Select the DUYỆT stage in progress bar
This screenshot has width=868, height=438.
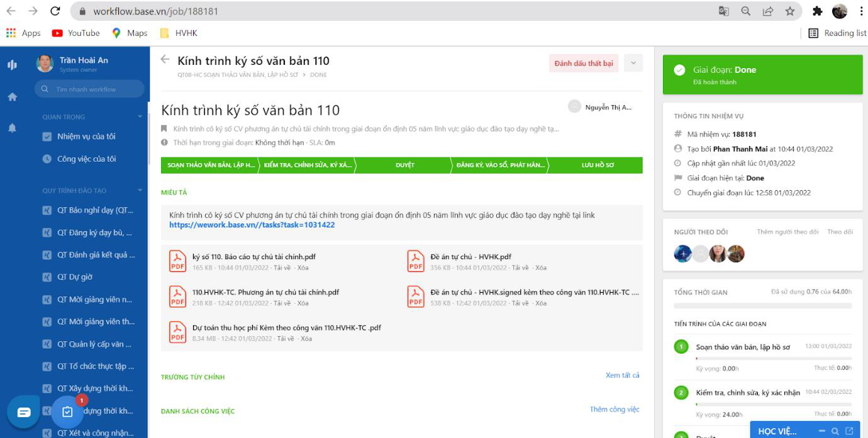[404, 165]
